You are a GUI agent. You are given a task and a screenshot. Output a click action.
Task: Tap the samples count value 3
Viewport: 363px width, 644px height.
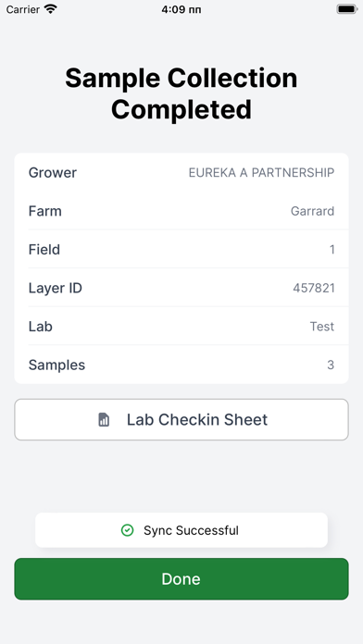pos(331,365)
